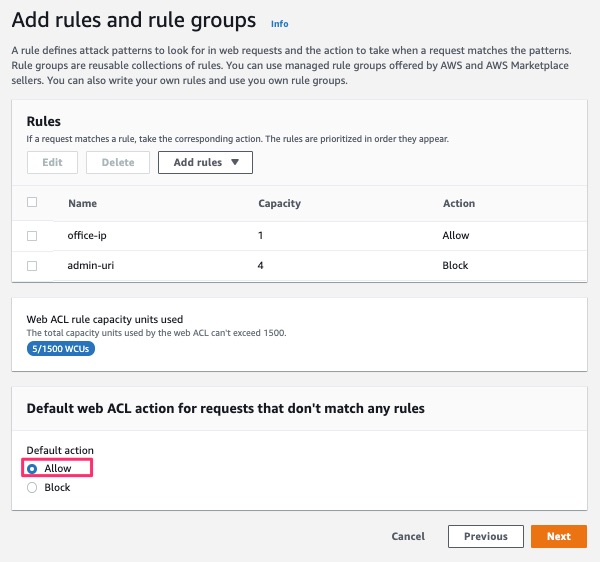600x562 pixels.
Task: Open the Info link beside heading
Action: (x=279, y=24)
